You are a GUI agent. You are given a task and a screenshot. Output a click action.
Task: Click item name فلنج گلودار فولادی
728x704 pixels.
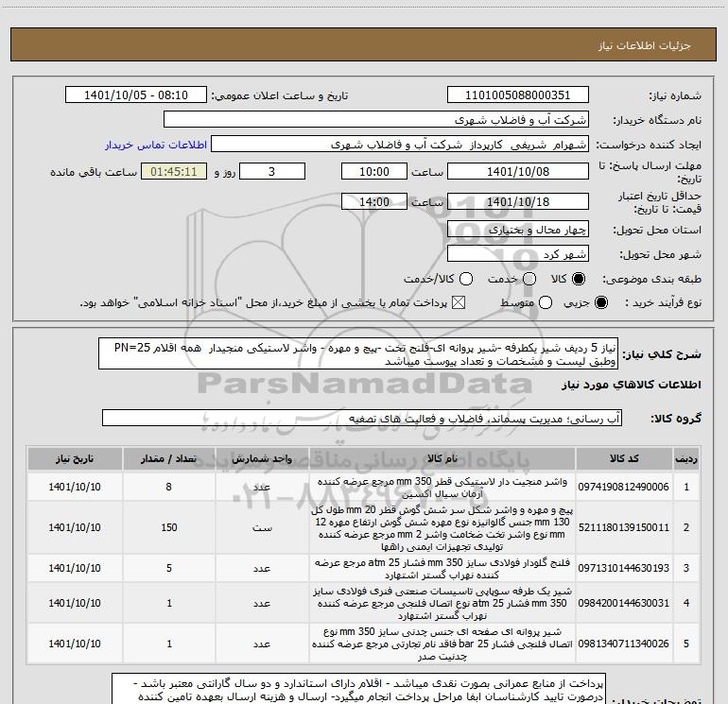[x=442, y=569]
